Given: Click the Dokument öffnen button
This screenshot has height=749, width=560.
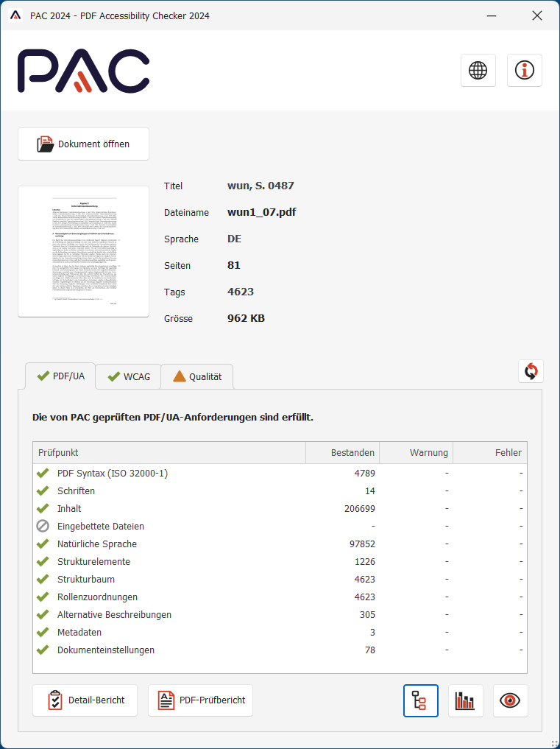Looking at the screenshot, I should (x=84, y=144).
